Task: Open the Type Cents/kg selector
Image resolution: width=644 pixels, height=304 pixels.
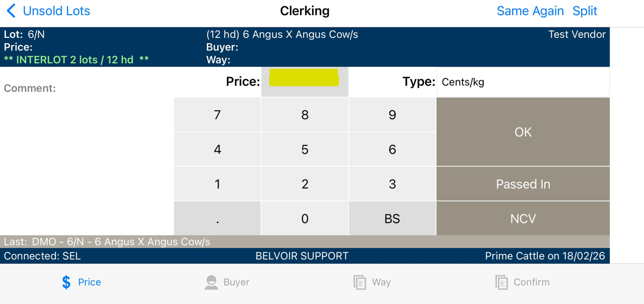Action: pyautogui.click(x=523, y=82)
